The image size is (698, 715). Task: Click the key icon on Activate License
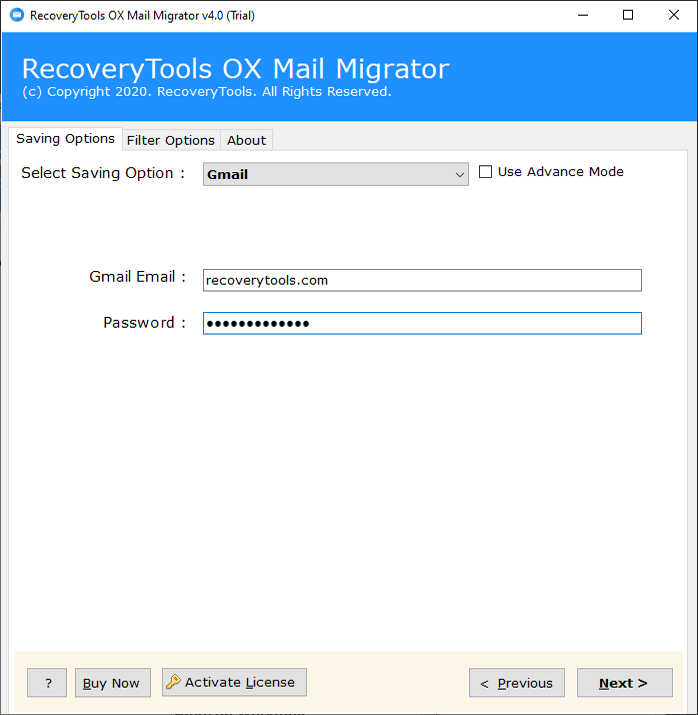173,682
